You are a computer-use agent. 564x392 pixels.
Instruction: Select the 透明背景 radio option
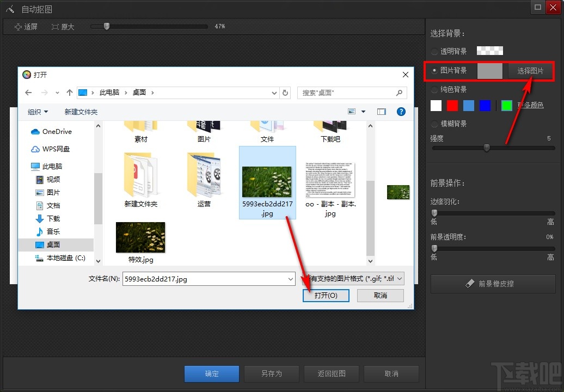[x=434, y=51]
